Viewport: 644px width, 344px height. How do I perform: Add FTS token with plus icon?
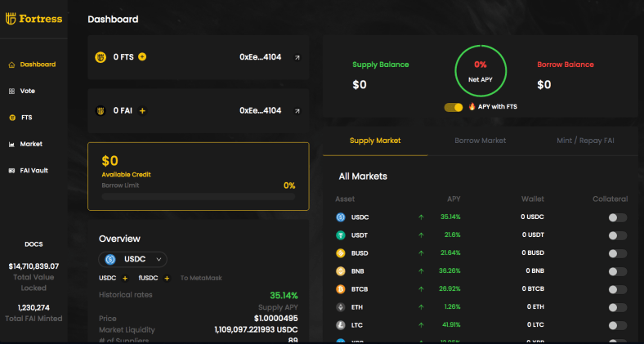[142, 57]
